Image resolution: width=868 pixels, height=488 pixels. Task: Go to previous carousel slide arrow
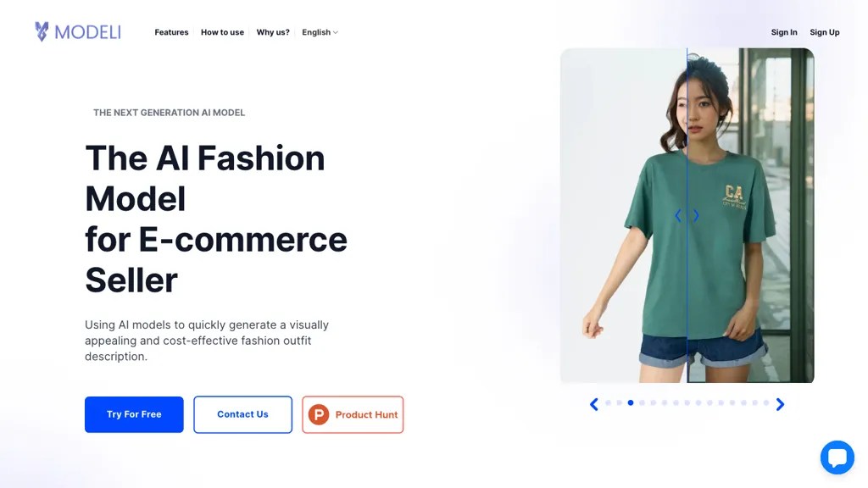click(594, 404)
